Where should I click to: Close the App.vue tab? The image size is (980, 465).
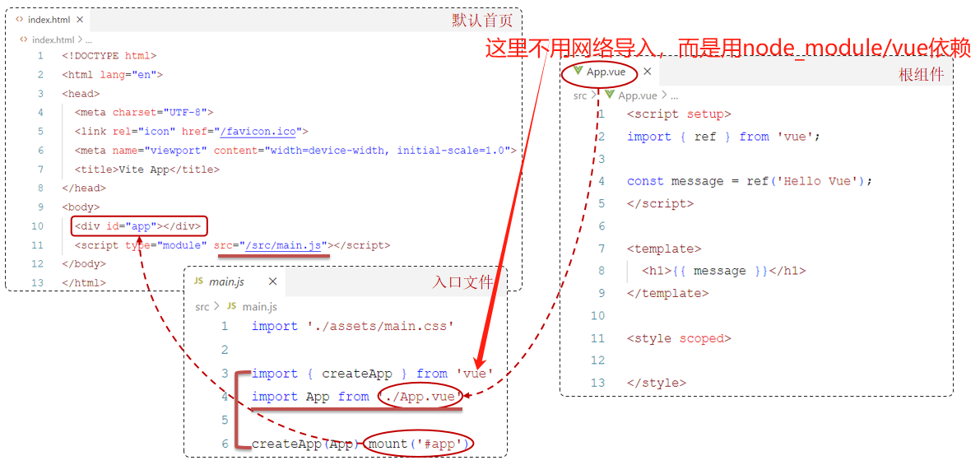[x=648, y=72]
